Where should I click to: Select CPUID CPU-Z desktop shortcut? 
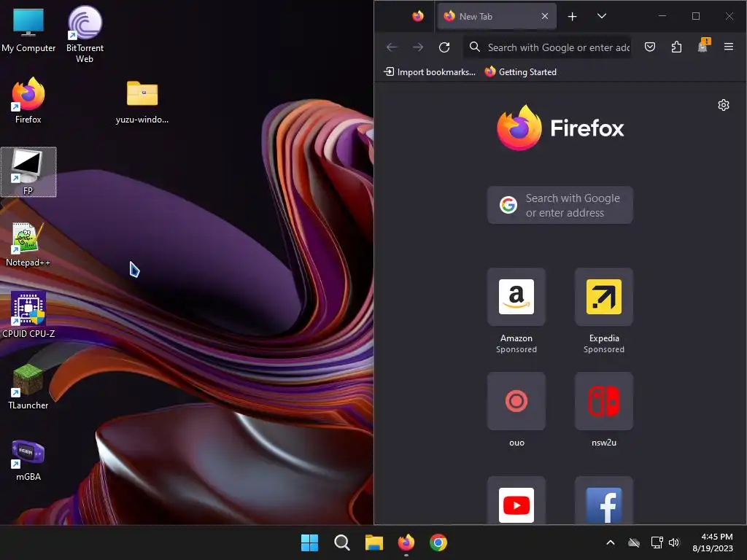click(x=28, y=315)
